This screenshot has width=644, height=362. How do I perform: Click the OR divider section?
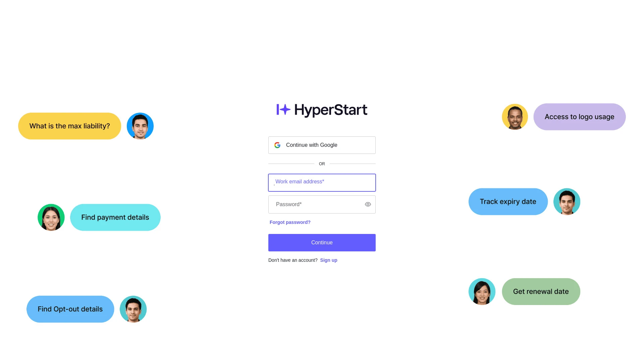[x=322, y=164]
